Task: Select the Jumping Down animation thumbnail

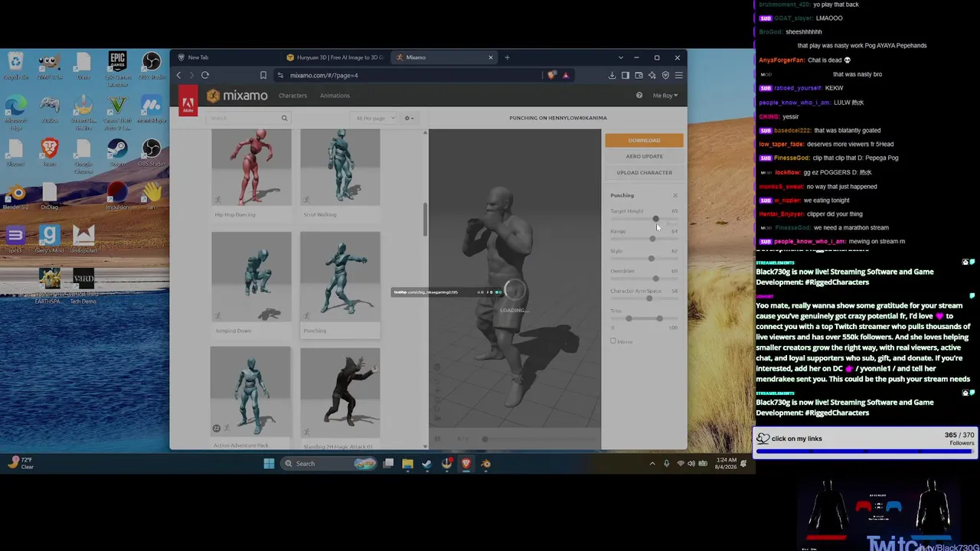Action: pyautogui.click(x=251, y=277)
